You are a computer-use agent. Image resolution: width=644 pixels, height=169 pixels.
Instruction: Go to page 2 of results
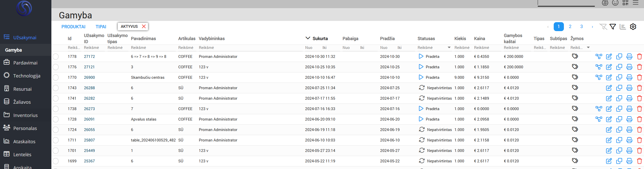(x=570, y=27)
